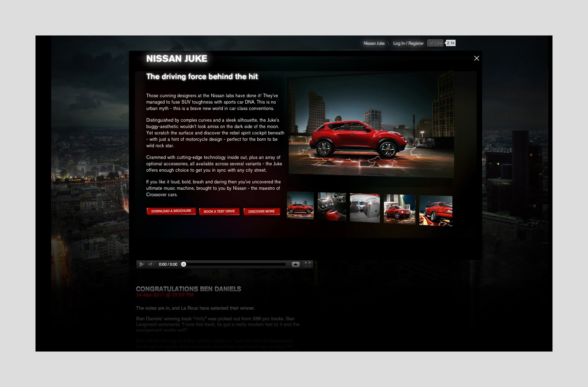Click the 'NISSAN JUKE' popup title
The height and width of the screenshot is (387, 588).
[x=177, y=59]
